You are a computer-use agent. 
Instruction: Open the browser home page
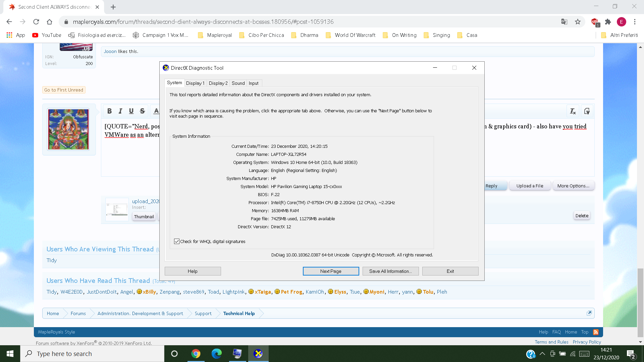[49, 22]
